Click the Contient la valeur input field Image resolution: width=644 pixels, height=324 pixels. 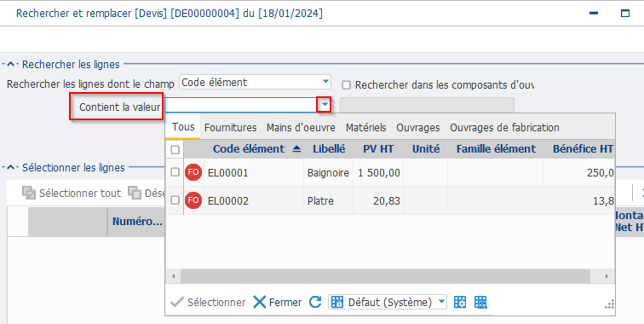coord(241,105)
